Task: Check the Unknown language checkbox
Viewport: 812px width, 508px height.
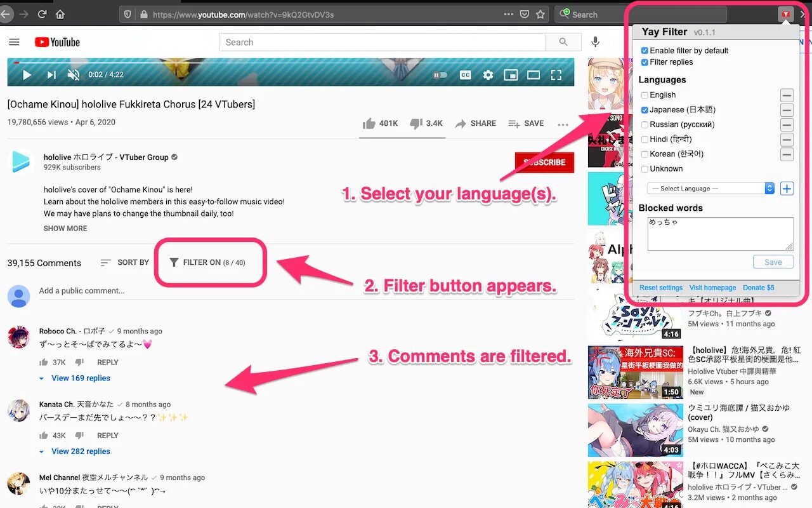Action: click(645, 169)
